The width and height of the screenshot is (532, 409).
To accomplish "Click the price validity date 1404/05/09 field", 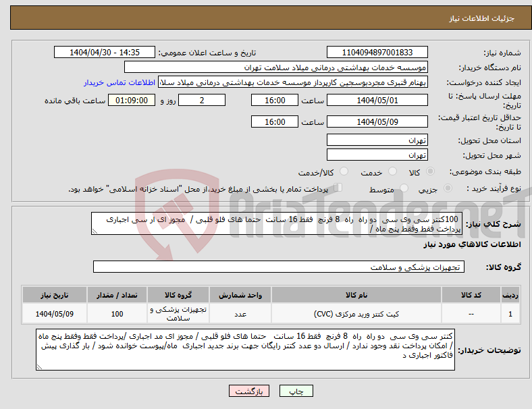I will [377, 121].
